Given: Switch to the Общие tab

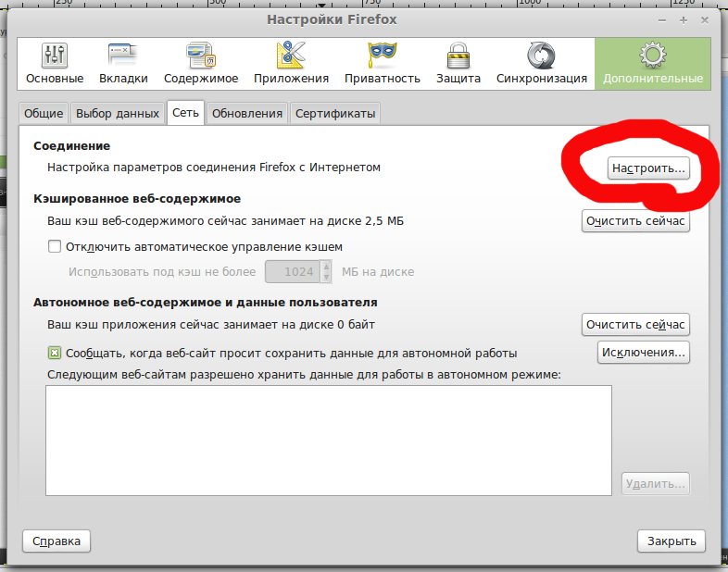Looking at the screenshot, I should pyautogui.click(x=44, y=114).
